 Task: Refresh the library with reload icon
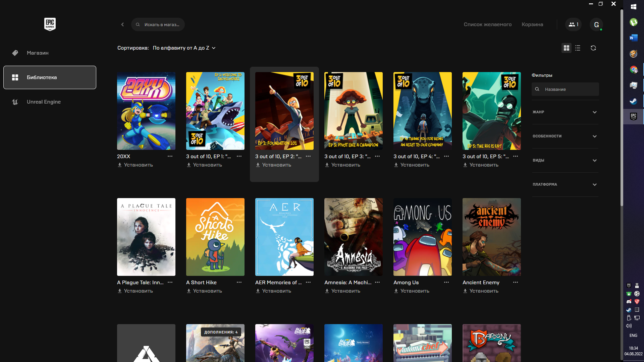click(593, 48)
